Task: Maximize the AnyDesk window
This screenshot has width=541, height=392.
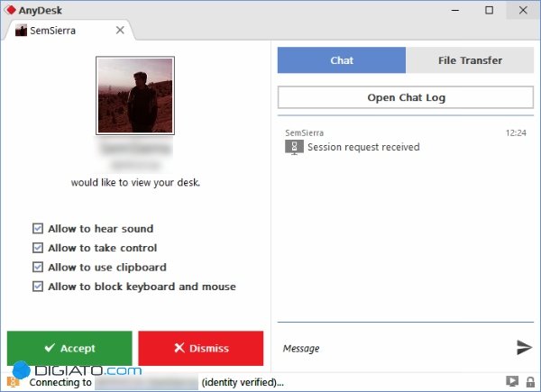Action: coord(490,10)
